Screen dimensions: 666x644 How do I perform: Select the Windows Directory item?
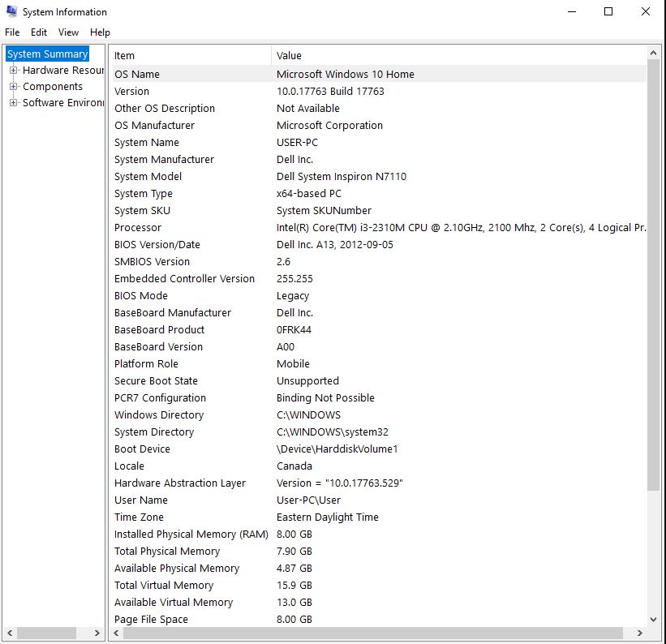[x=159, y=414]
